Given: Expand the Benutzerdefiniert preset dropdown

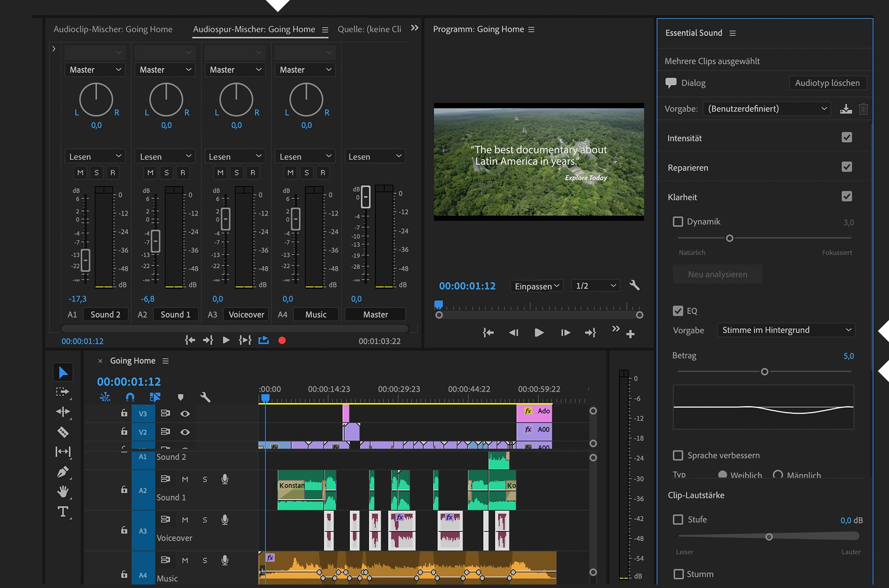Looking at the screenshot, I should point(767,109).
